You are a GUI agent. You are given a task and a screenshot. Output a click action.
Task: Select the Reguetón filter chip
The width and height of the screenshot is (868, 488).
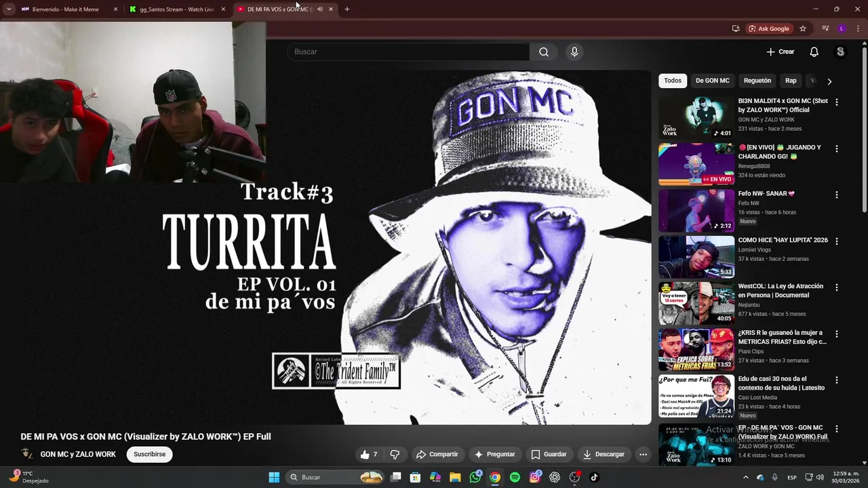click(757, 81)
